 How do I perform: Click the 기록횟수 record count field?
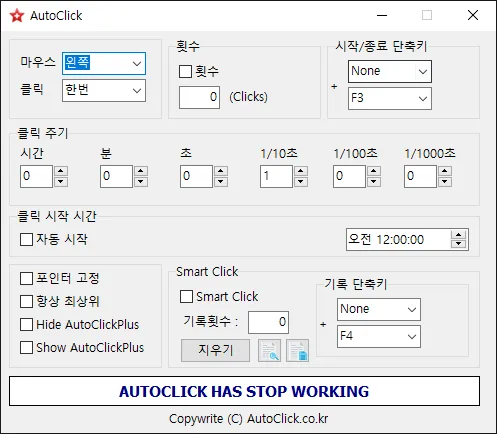pos(268,322)
